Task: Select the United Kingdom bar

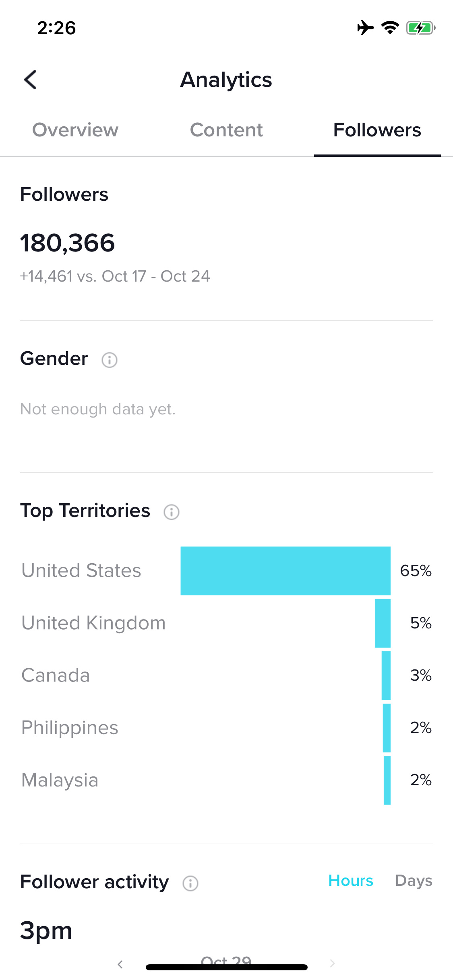Action: 383,623
